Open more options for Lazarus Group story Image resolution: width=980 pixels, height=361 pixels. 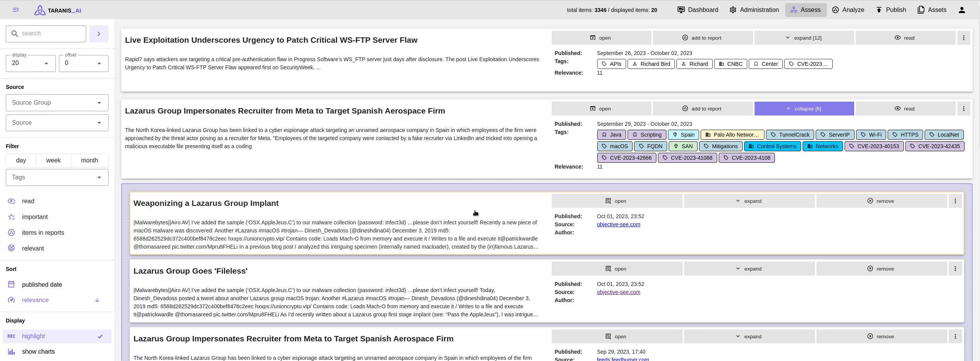(x=963, y=109)
